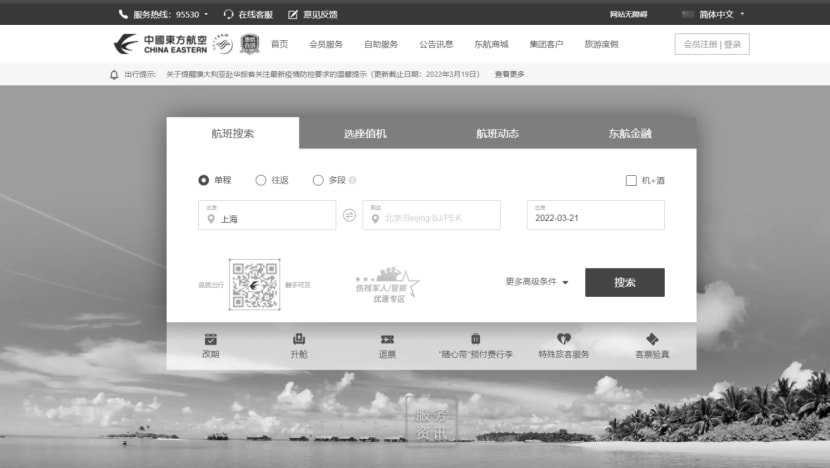Screen dimensions: 830x468
Task: Switch to the 航班动态 tab
Action: click(x=497, y=133)
